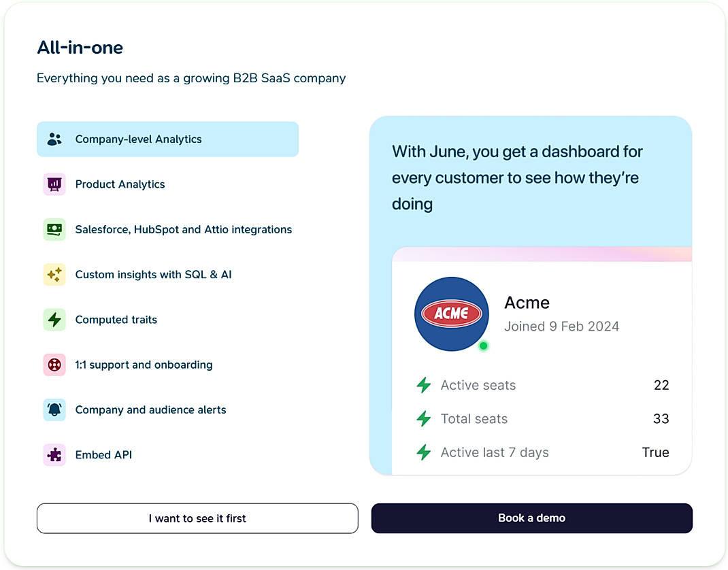Select the Company and audience alerts entry
This screenshot has height=570, width=728.
[x=150, y=409]
